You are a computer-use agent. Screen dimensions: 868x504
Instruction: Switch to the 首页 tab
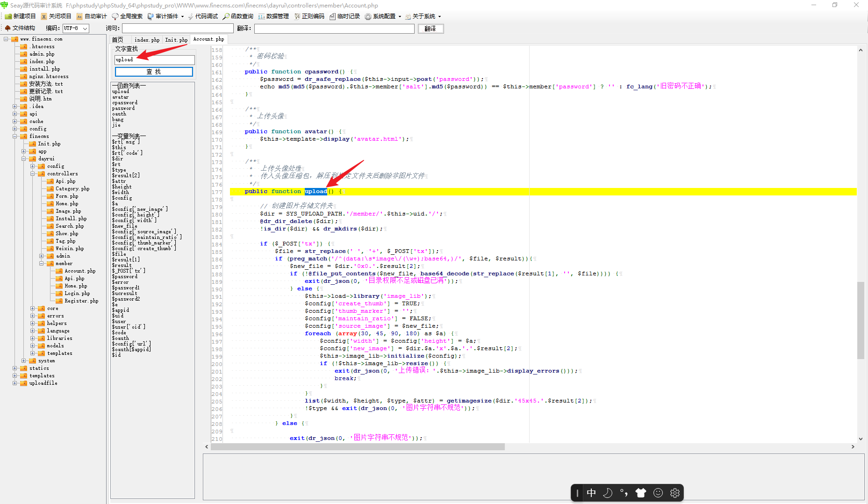pos(118,40)
